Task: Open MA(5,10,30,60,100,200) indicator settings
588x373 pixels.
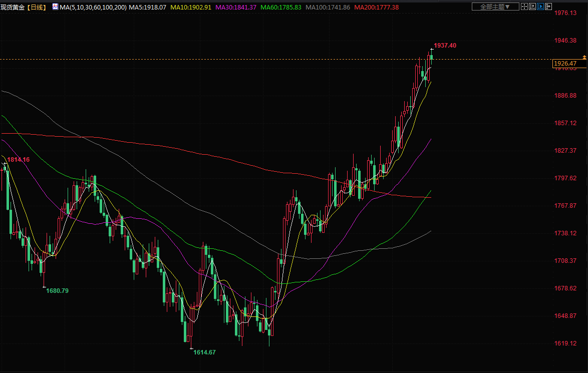Action: pyautogui.click(x=93, y=7)
